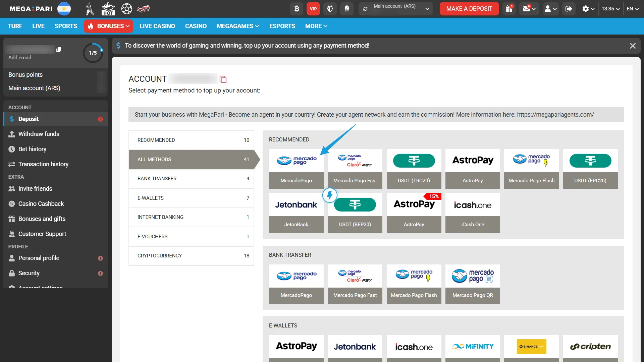Open the soccer ball sports icon
The width and height of the screenshot is (644, 362).
click(126, 9)
